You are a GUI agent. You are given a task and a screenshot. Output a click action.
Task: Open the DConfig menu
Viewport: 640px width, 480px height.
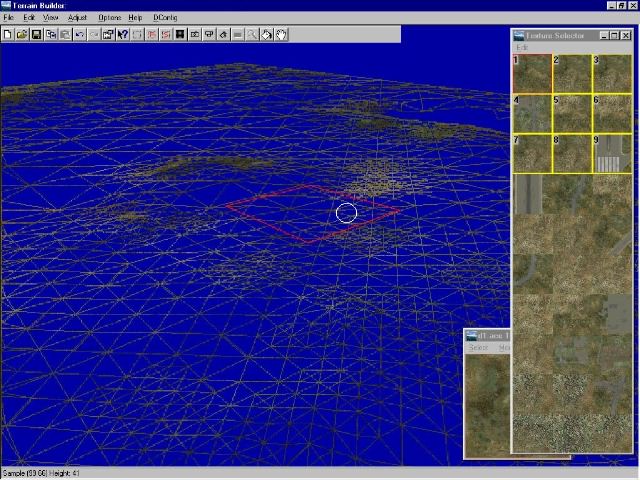[x=165, y=18]
